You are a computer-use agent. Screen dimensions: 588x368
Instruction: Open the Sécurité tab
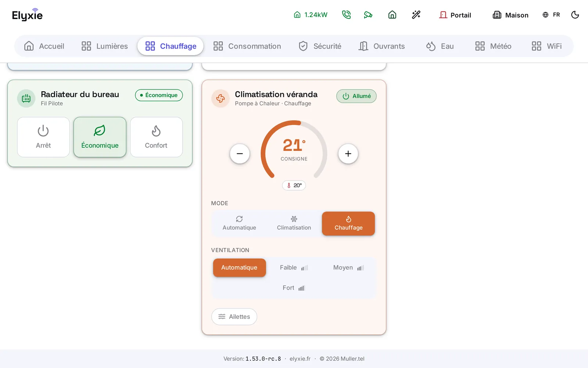point(320,46)
